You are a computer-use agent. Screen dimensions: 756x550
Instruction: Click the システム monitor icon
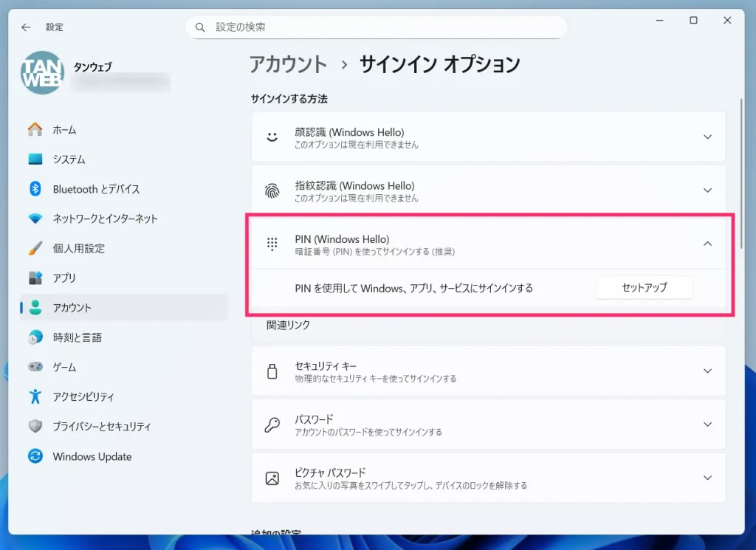click(35, 159)
